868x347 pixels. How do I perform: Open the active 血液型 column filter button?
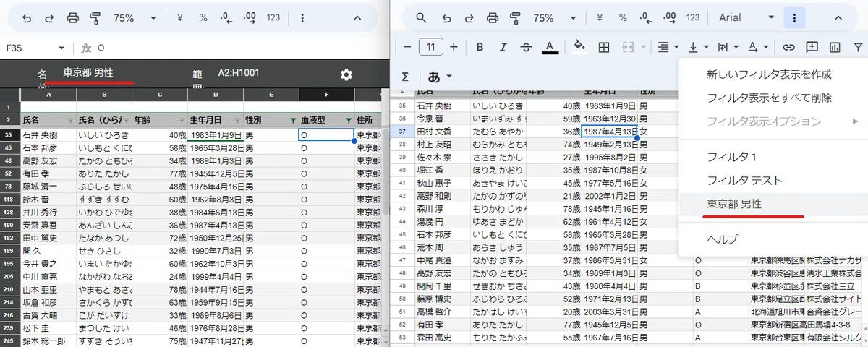coord(349,120)
